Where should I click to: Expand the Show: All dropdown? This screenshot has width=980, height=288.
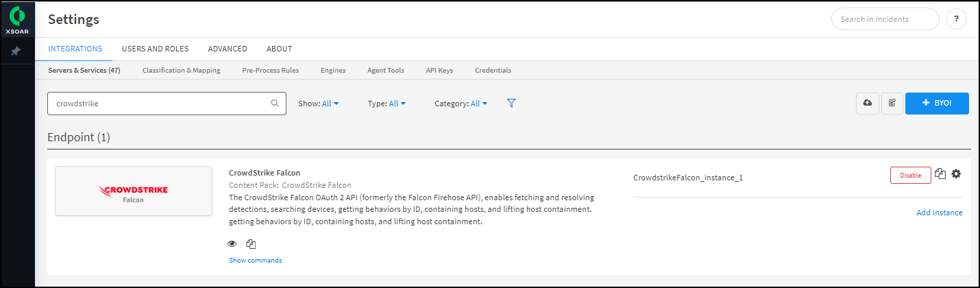click(x=319, y=104)
